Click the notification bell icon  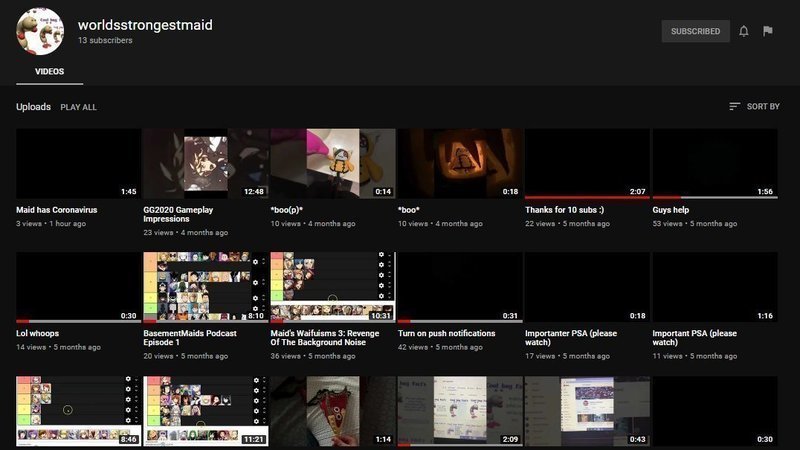point(744,31)
